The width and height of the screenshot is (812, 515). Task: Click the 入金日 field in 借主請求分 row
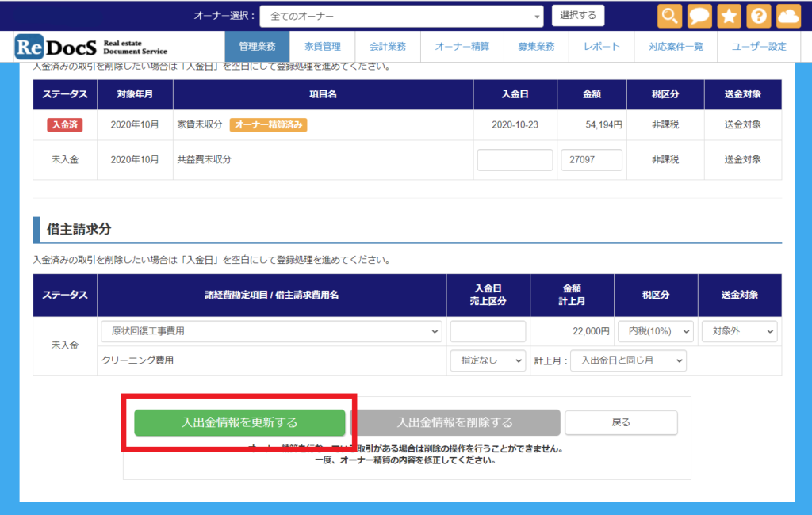point(488,331)
